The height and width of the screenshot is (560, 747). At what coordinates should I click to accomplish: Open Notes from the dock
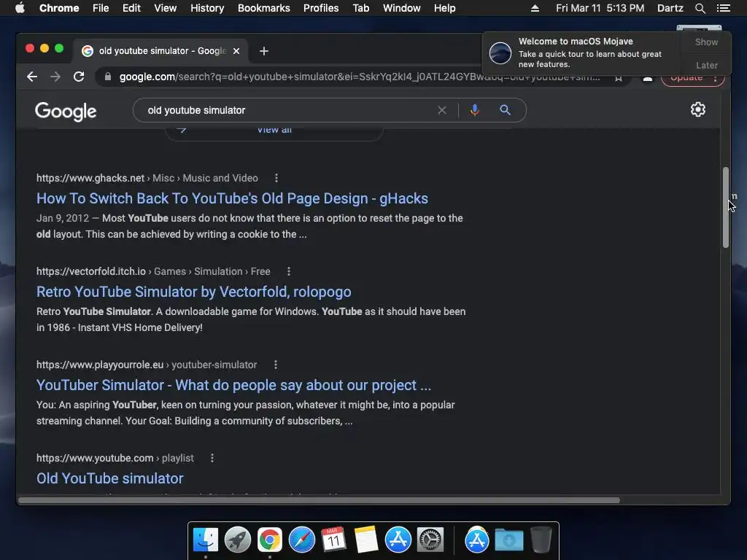[x=366, y=540]
